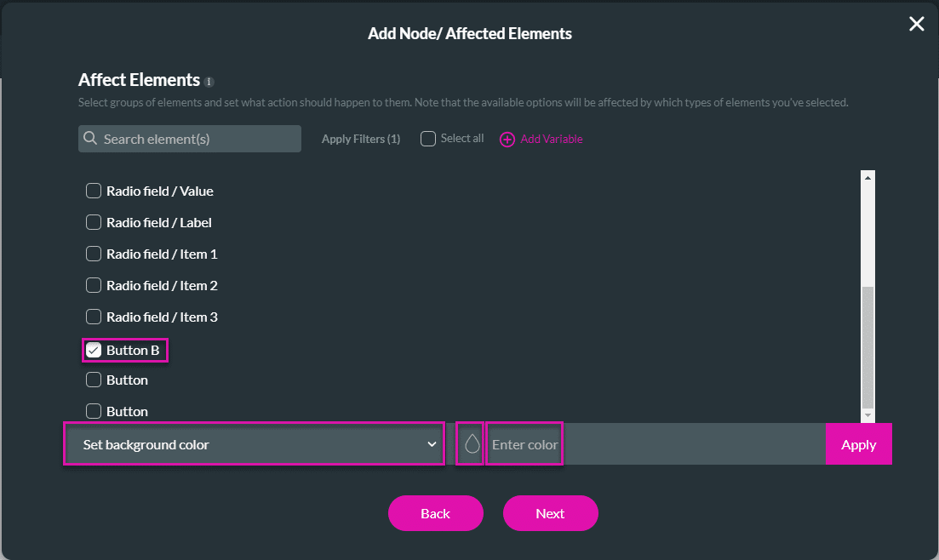Click the Next button
The width and height of the screenshot is (939, 560).
(550, 512)
